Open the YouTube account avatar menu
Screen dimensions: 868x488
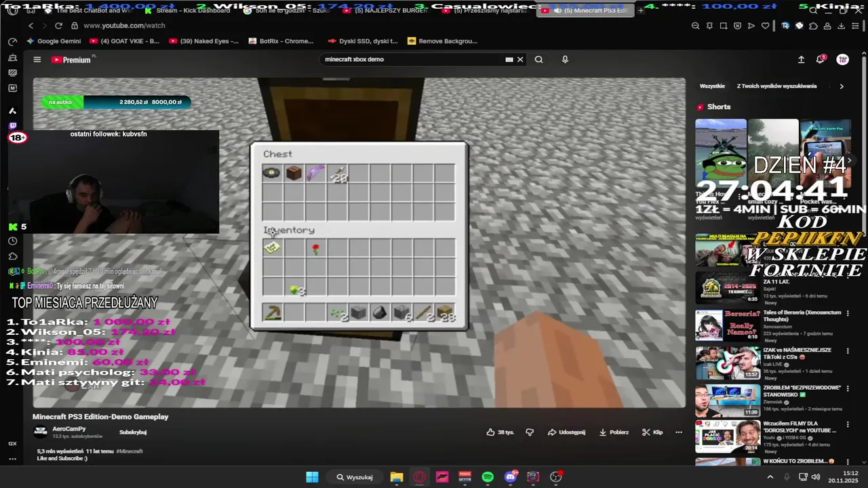coord(842,60)
